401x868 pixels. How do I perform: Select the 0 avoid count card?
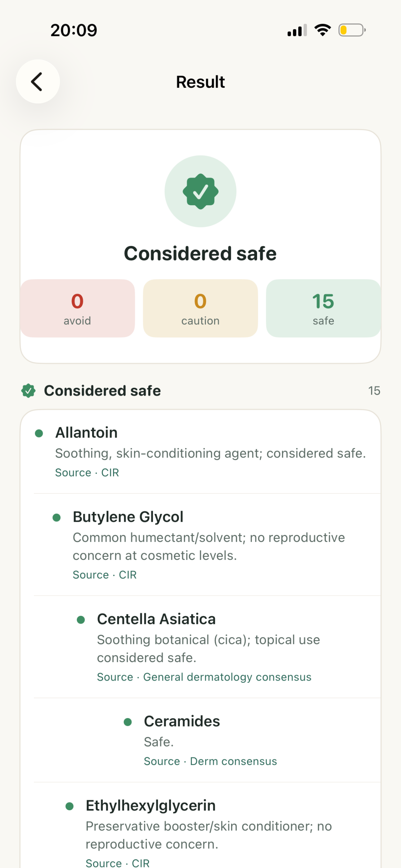pyautogui.click(x=77, y=308)
